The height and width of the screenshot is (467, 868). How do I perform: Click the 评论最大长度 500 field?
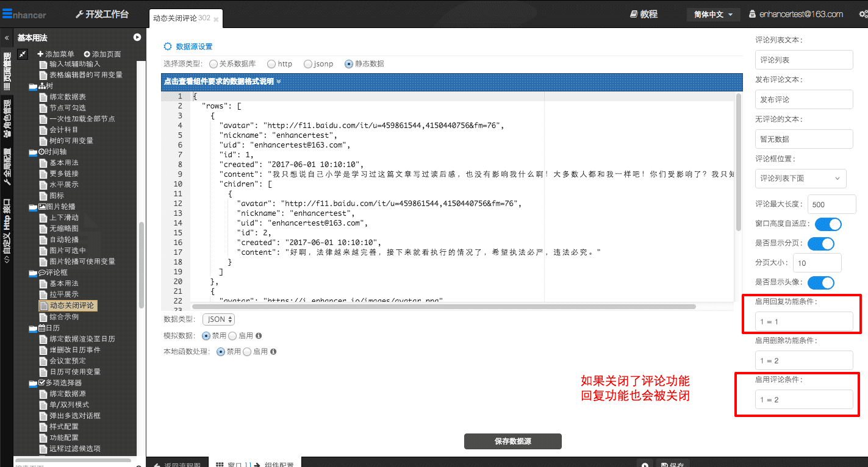(832, 205)
